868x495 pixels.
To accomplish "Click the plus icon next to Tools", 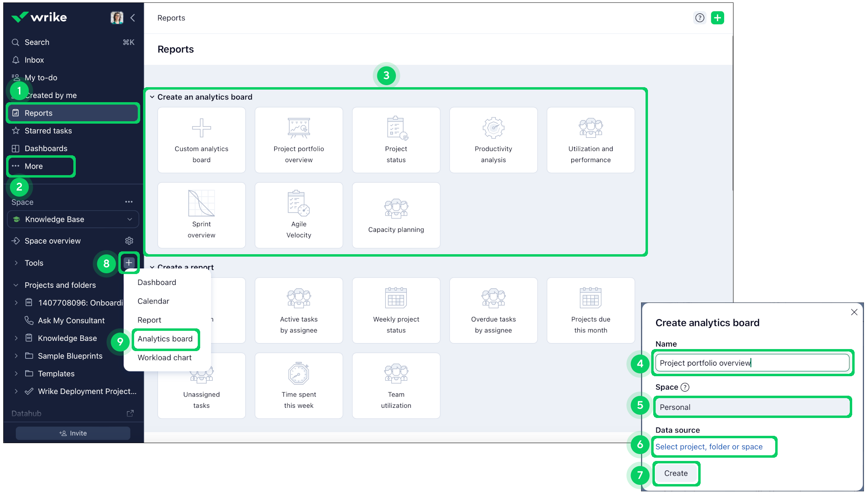I will click(x=129, y=263).
